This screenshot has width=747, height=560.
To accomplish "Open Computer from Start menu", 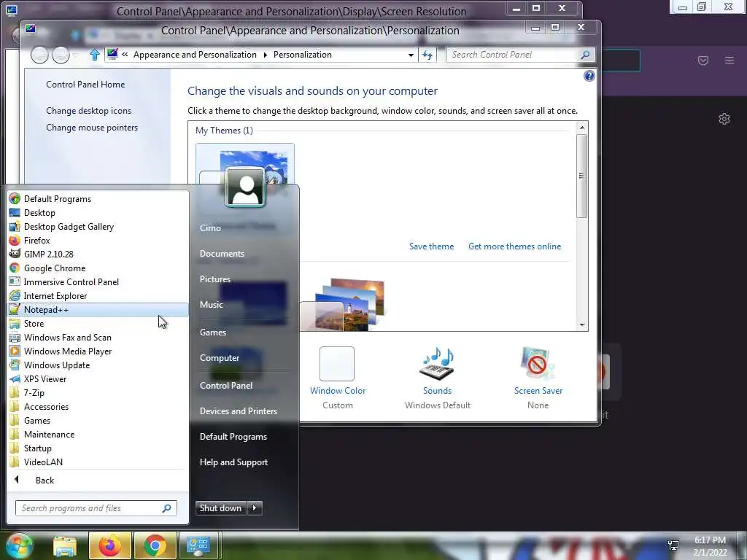I will point(220,357).
